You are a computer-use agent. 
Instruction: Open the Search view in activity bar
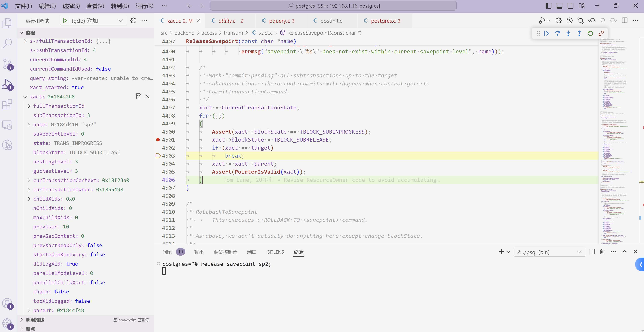(x=7, y=43)
